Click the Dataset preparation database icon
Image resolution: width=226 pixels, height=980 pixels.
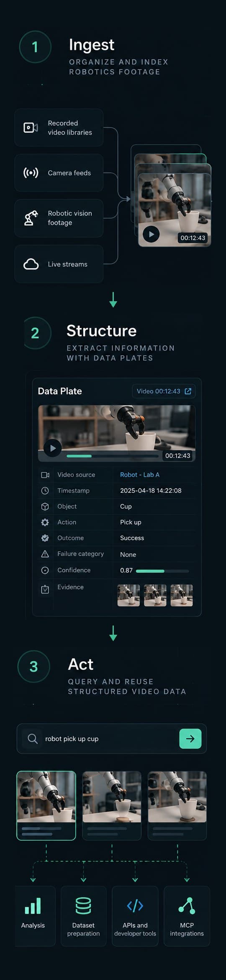point(83,906)
